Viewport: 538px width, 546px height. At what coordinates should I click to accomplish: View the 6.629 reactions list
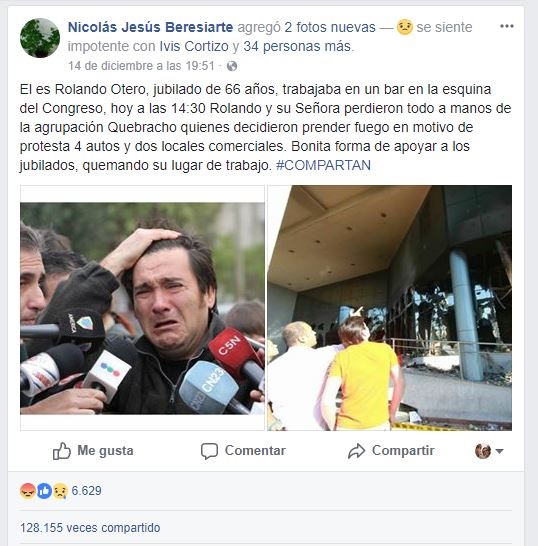(x=86, y=491)
